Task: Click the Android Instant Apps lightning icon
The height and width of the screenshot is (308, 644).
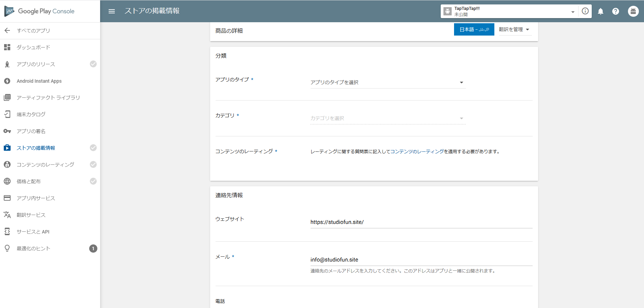Action: (7, 81)
